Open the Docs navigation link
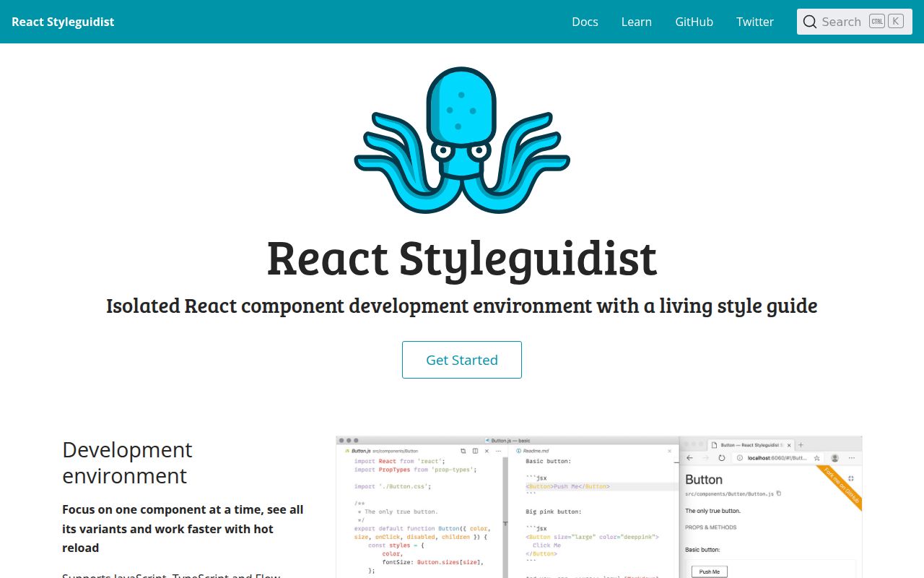This screenshot has height=578, width=924. pos(585,22)
